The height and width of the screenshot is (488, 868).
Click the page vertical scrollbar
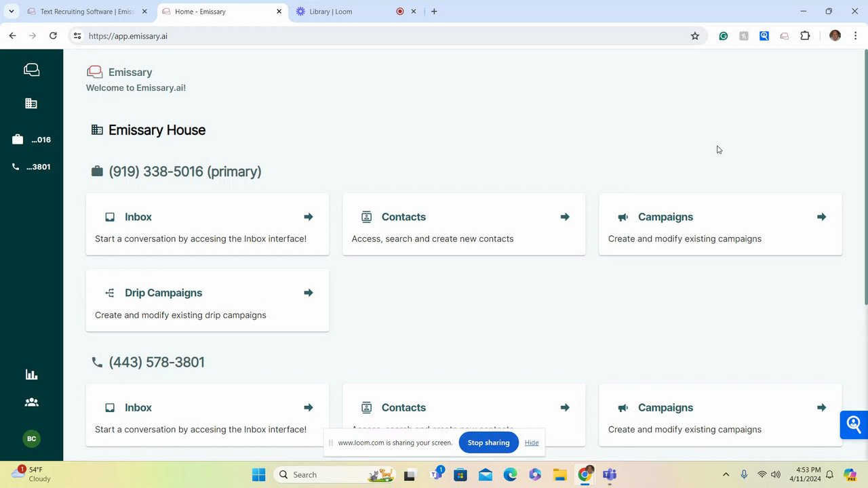[x=865, y=178]
